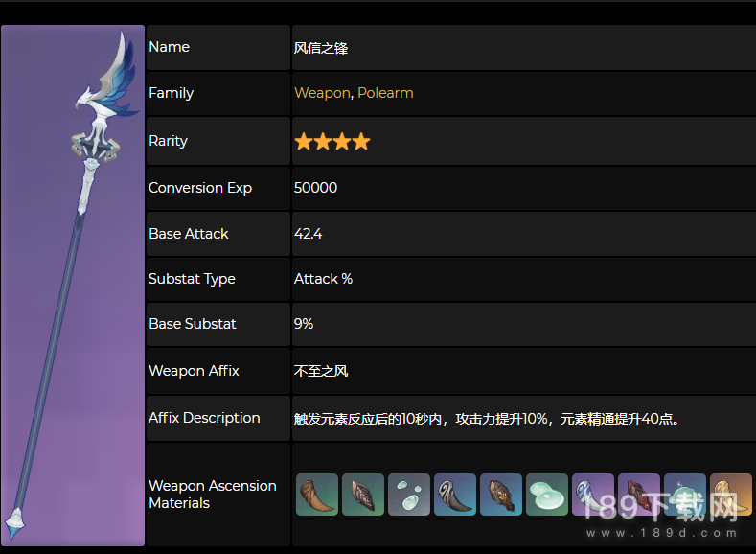Viewport: 756px width, 554px height.
Task: Click the brown horn material on green background
Action: (317, 495)
